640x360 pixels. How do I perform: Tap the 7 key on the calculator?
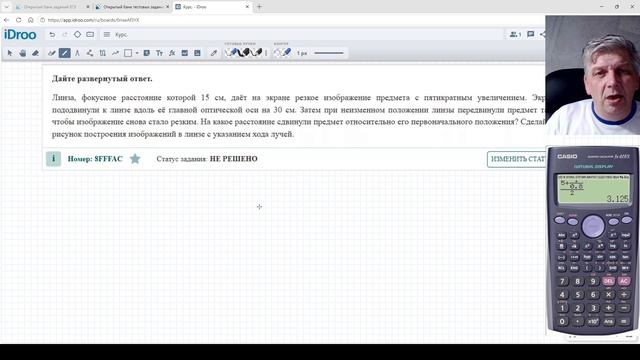tap(562, 281)
